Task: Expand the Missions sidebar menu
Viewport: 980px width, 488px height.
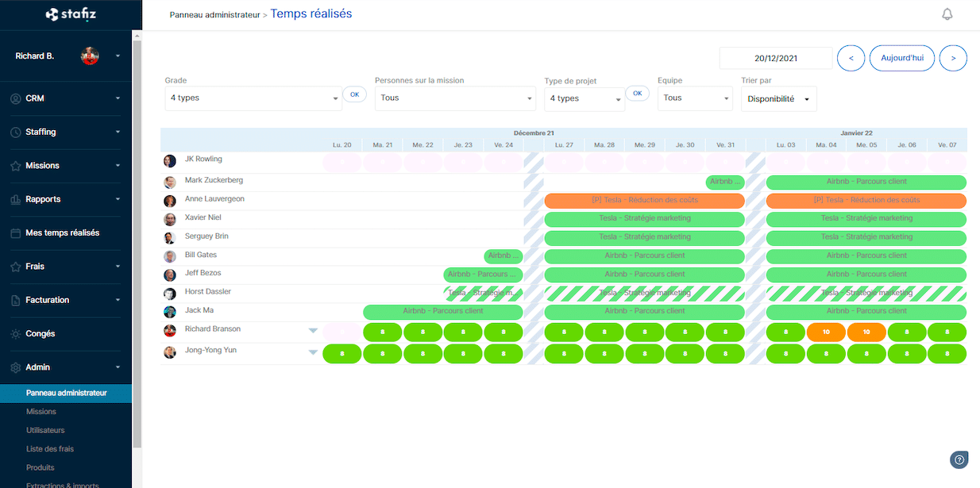Action: (x=118, y=166)
